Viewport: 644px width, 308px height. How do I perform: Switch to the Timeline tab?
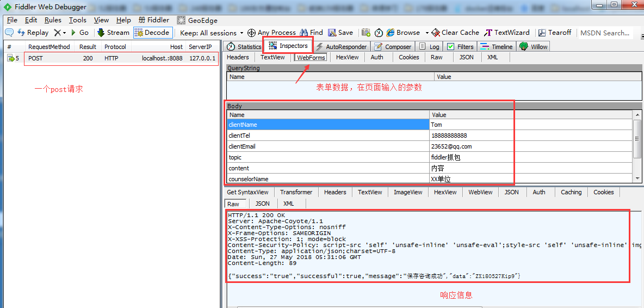click(x=497, y=47)
